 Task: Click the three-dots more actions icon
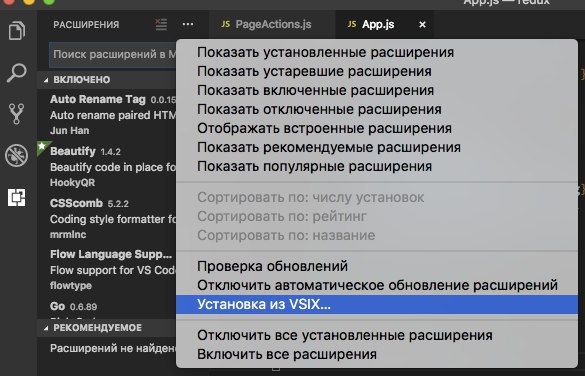188,25
